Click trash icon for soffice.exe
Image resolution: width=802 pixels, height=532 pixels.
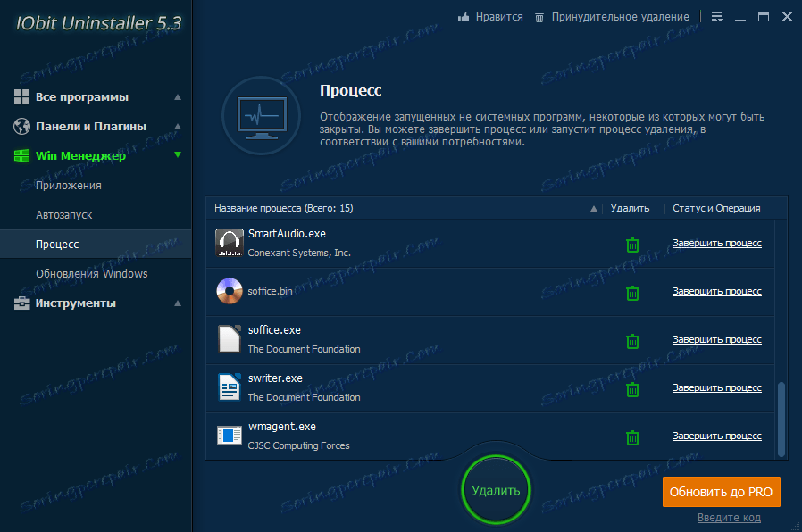coord(632,341)
